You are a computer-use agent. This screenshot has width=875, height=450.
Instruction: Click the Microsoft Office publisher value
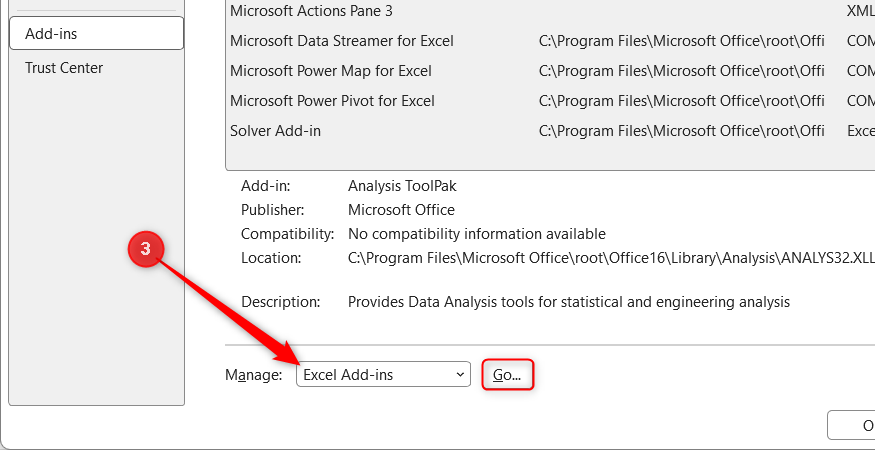401,210
